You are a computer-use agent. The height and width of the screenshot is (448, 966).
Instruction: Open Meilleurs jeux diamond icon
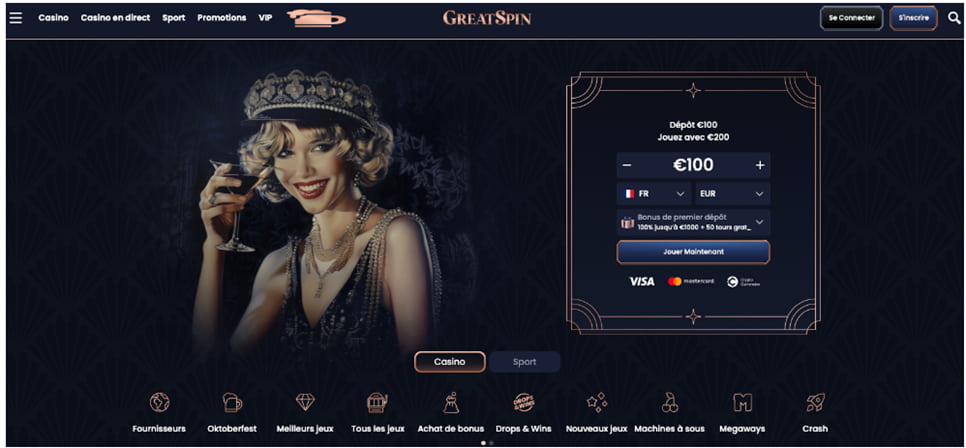(305, 402)
